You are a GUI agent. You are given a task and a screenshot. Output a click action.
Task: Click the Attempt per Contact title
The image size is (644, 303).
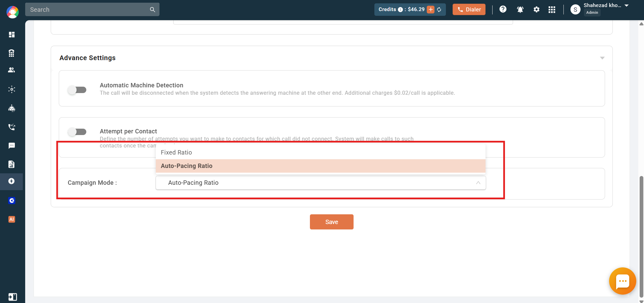click(x=128, y=131)
